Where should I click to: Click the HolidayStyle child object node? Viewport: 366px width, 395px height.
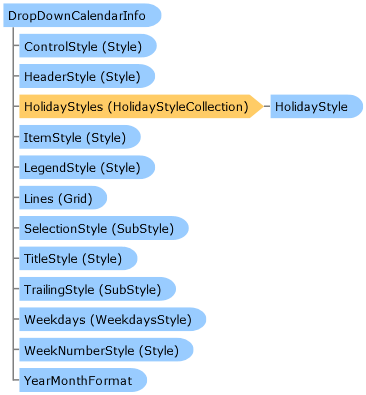pos(316,106)
